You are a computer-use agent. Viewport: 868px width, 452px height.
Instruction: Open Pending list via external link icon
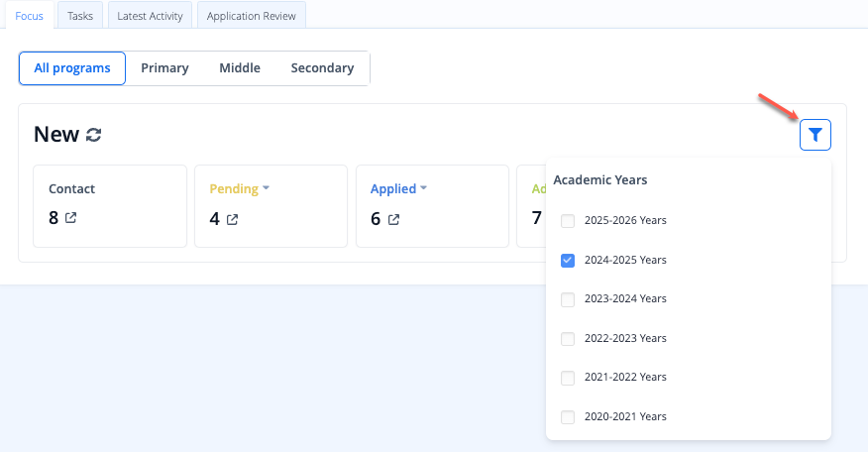[x=233, y=219]
